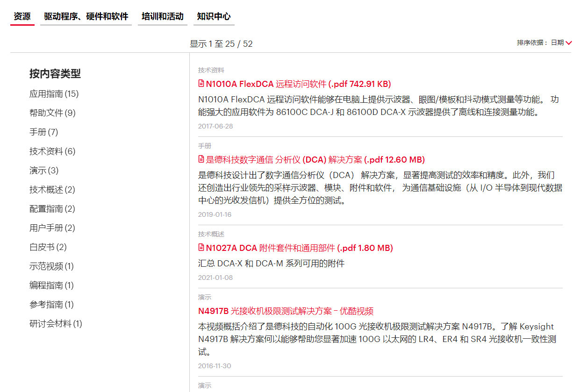Open N1027A DCA 附件套件和通用部件 link
The height and width of the screenshot is (392, 588).
299,248
